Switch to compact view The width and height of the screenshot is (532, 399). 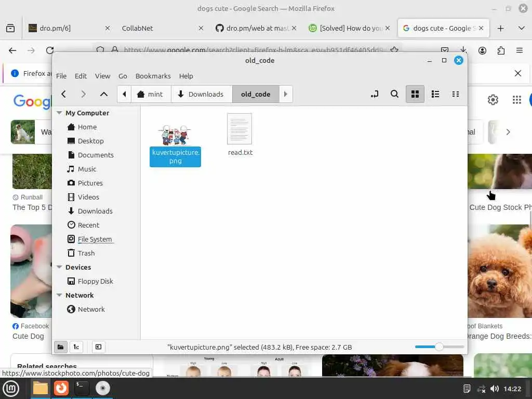455,94
